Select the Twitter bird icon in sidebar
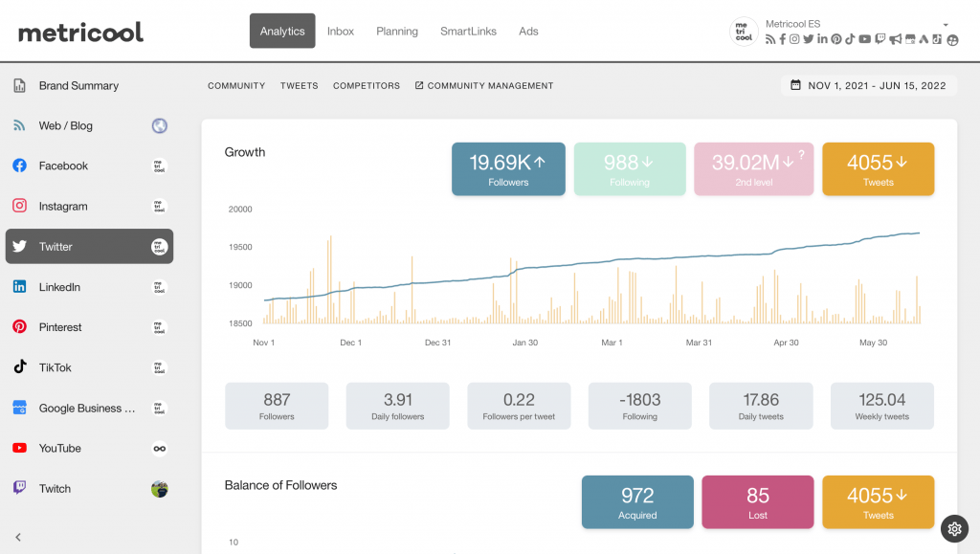The image size is (980, 554). 19,246
